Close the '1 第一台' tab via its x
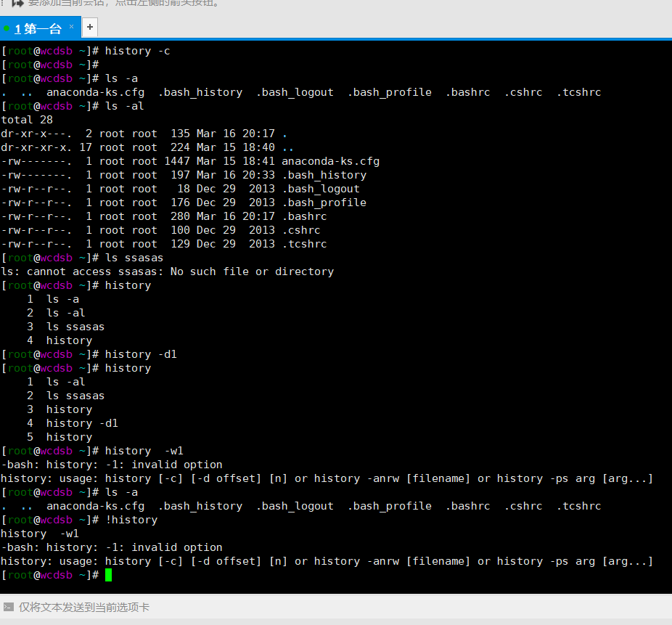The image size is (672, 625). click(72, 27)
